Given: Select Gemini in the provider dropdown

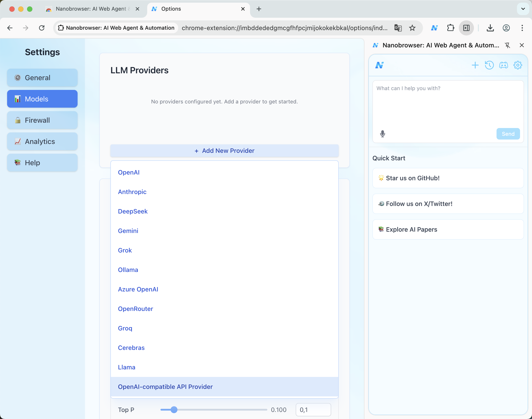Looking at the screenshot, I should coord(224,231).
